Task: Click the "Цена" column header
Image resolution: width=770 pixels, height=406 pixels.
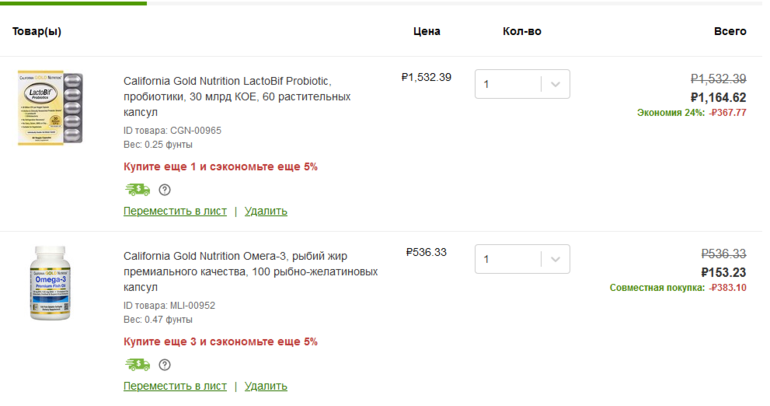Action: [x=427, y=31]
